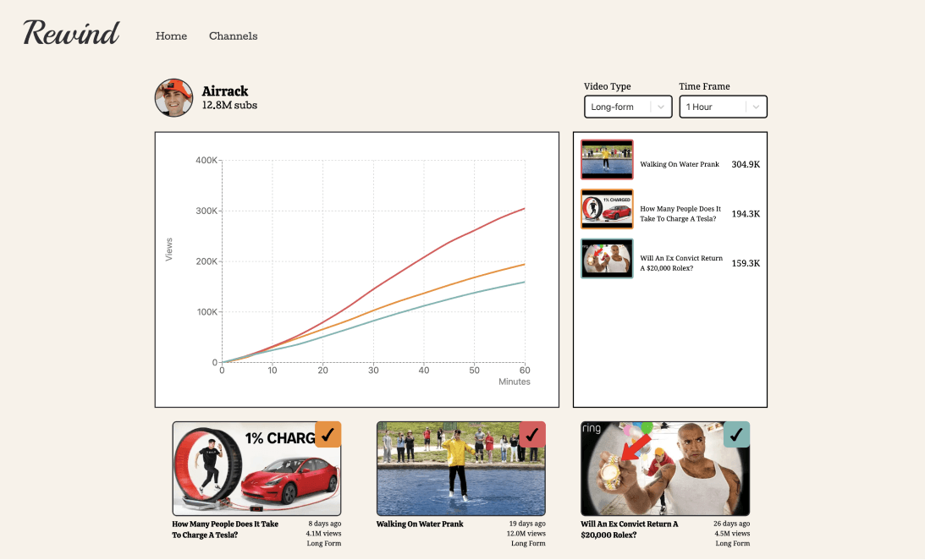Click the chevron arrow in Long-form selector
925x560 pixels.
click(660, 107)
